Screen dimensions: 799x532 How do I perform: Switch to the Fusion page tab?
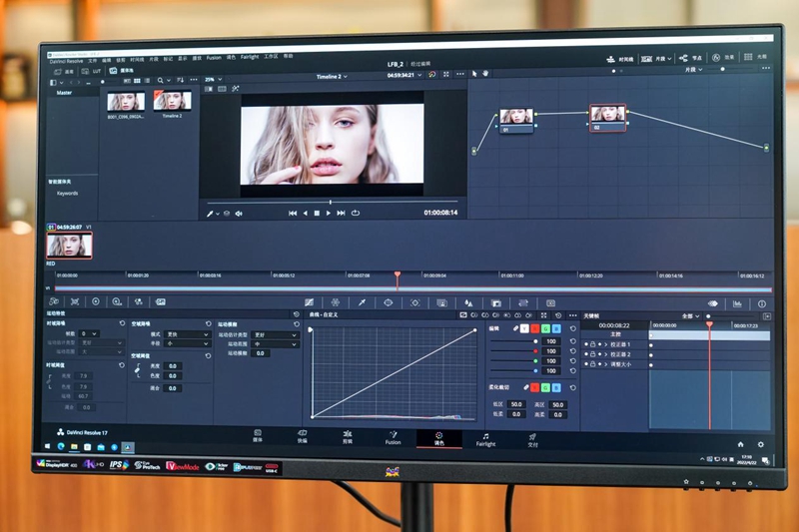393,439
